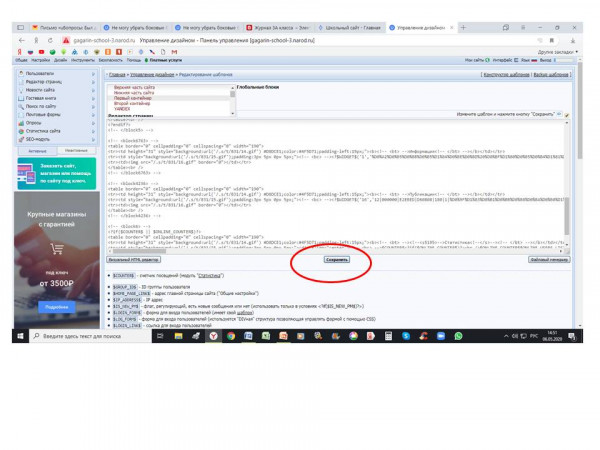Open Google Chrome from taskbar
Screen dimensions: 600x450
231,336
